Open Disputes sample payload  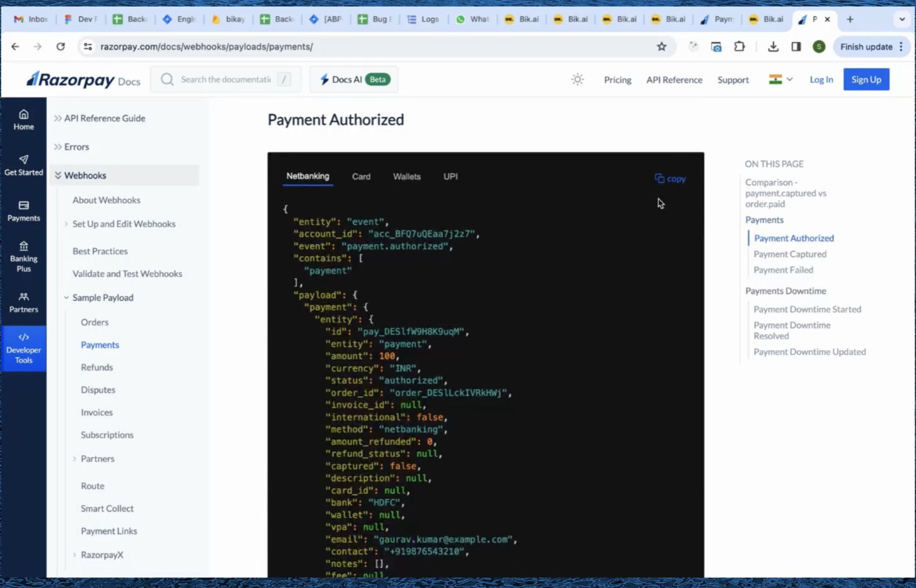tap(98, 389)
